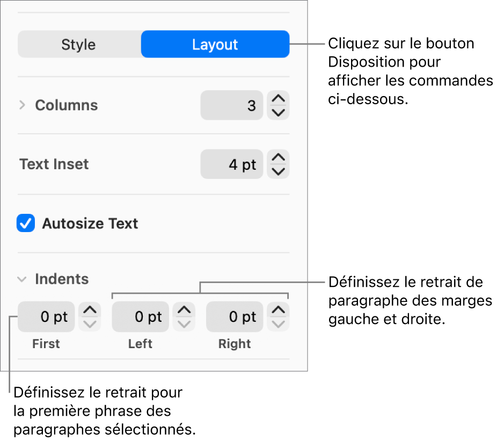504x440 pixels.
Task: Switch to the Style tab
Action: click(78, 44)
